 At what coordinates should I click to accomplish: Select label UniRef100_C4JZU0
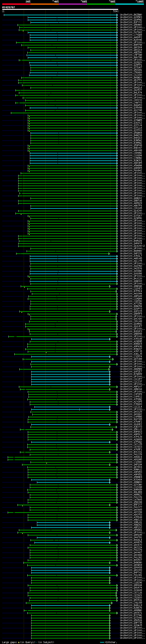131,75
